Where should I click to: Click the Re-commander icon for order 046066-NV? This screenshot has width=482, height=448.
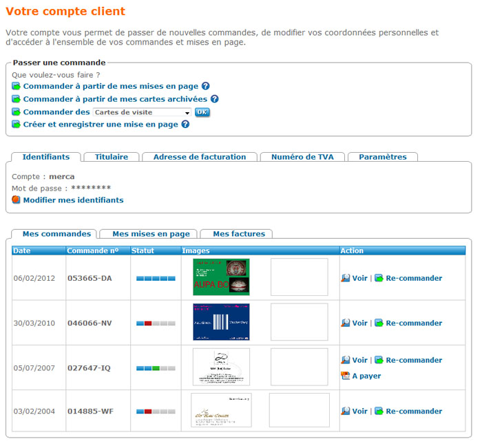(379, 323)
